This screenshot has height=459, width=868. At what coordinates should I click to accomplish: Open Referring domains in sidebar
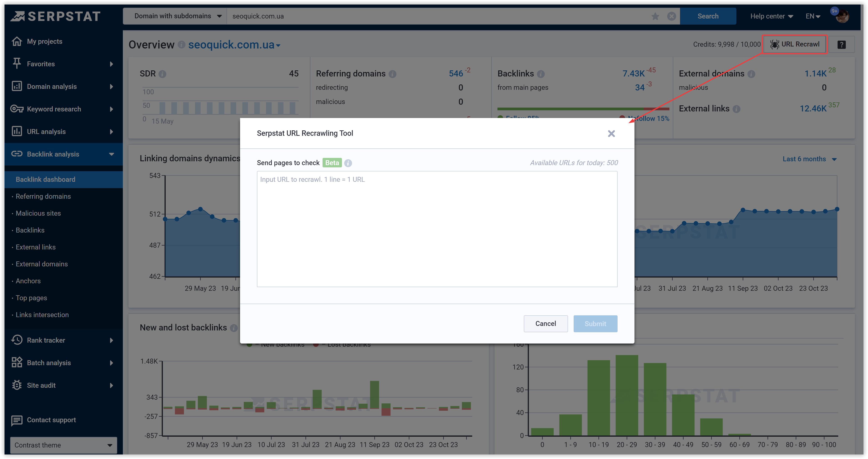[x=43, y=196]
